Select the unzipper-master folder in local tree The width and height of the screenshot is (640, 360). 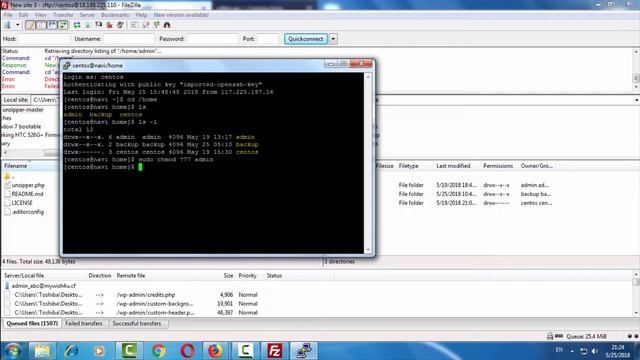23,110
